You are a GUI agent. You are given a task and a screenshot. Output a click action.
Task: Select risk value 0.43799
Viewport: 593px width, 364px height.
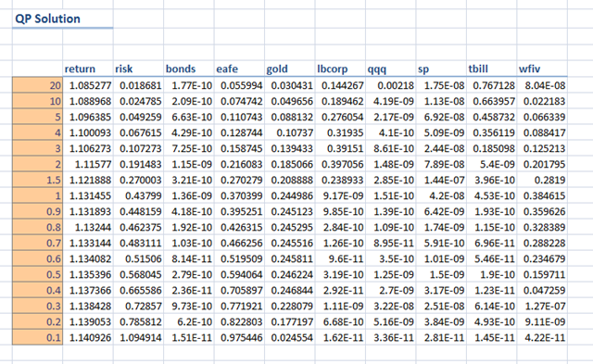(x=138, y=195)
